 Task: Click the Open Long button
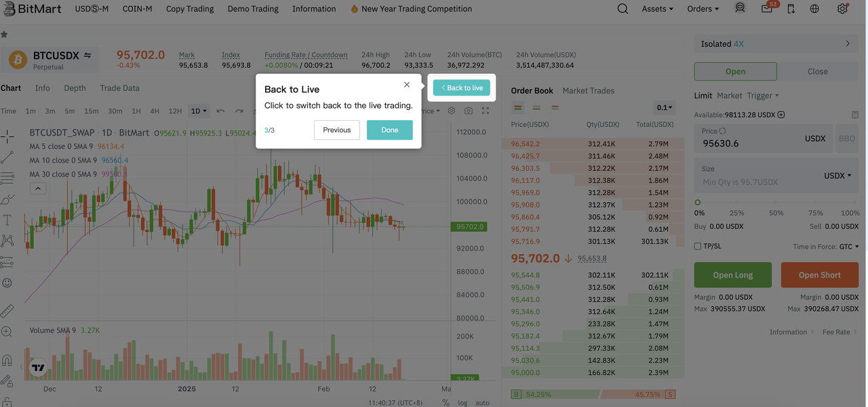click(x=732, y=275)
